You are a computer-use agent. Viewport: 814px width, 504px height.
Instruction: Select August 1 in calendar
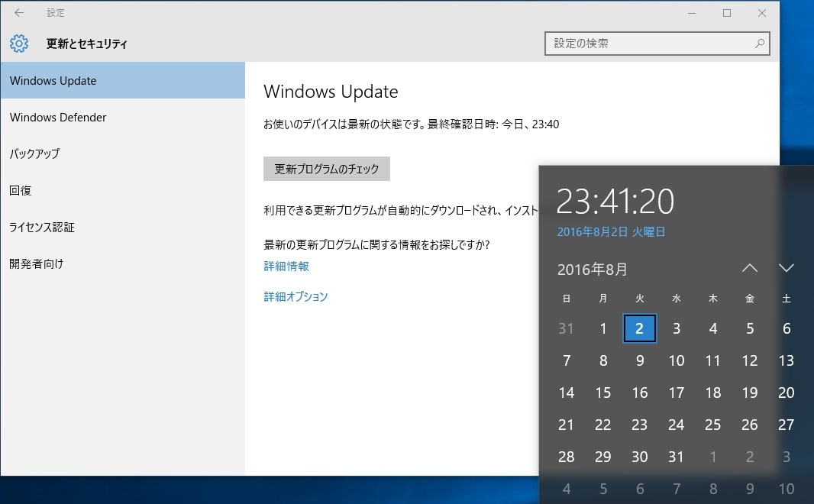pos(602,328)
